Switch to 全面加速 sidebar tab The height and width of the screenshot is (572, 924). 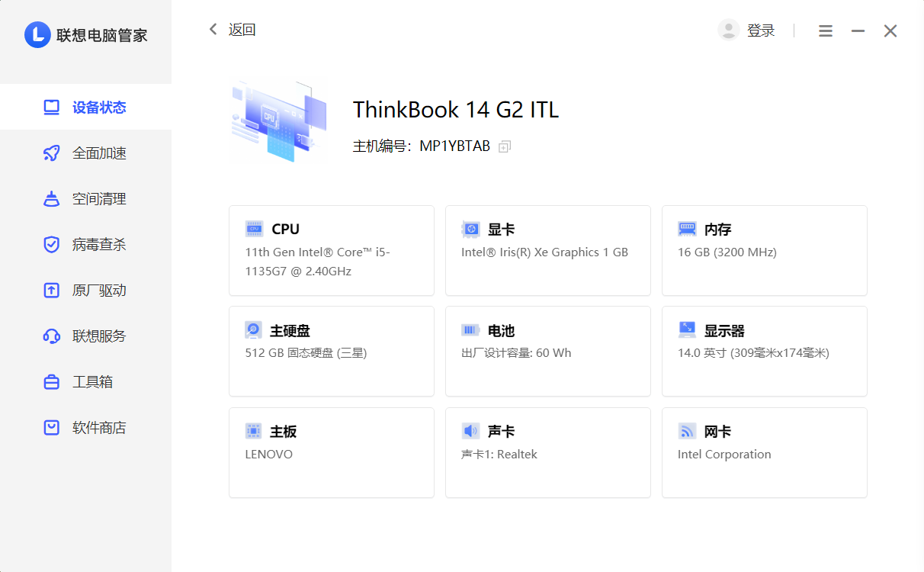click(x=85, y=153)
